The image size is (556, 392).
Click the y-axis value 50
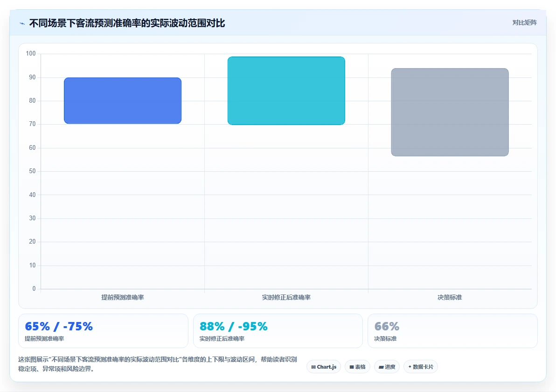pos(32,171)
